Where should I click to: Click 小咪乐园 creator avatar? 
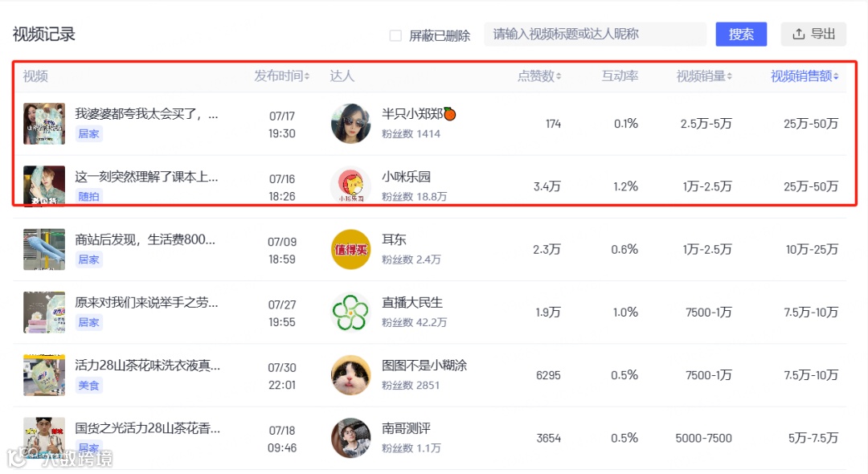351,186
